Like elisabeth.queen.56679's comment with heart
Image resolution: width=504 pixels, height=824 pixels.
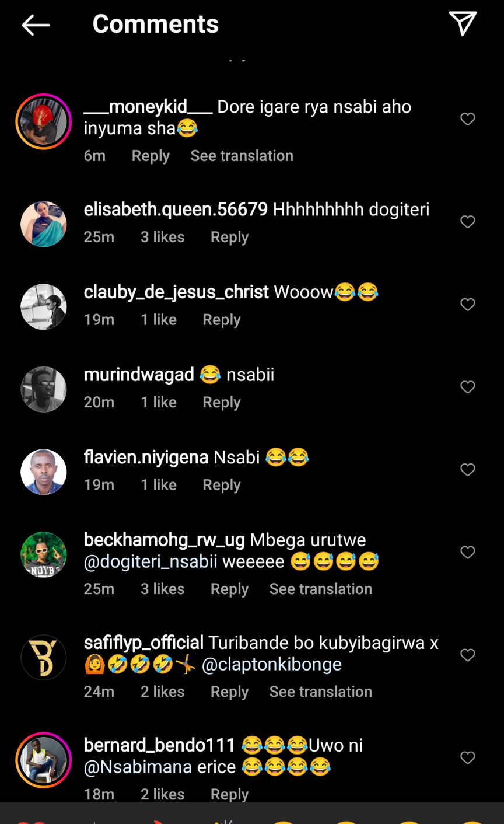click(x=468, y=222)
